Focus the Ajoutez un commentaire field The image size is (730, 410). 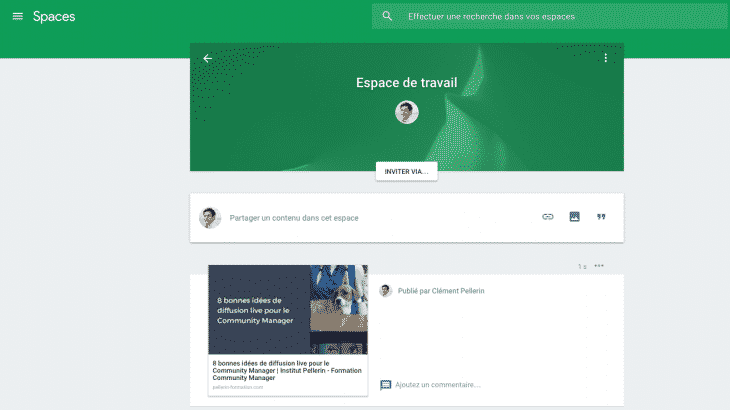point(438,385)
